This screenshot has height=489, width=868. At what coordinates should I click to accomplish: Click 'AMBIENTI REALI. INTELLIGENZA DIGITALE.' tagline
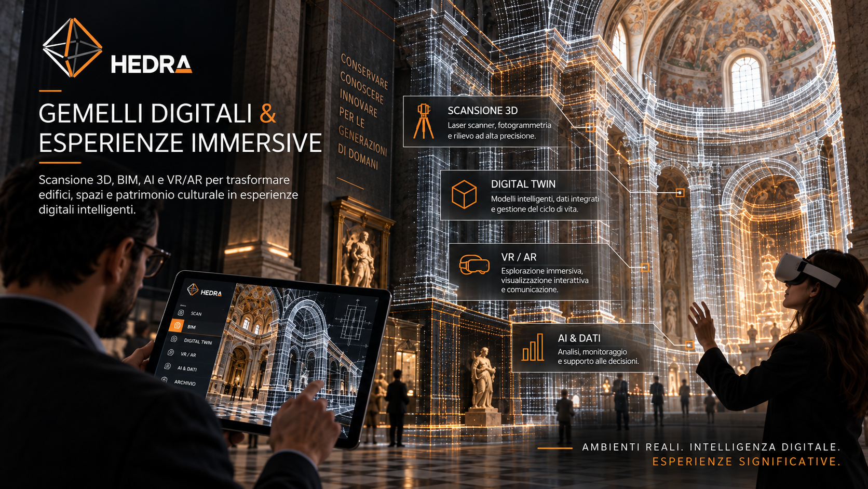(711, 447)
